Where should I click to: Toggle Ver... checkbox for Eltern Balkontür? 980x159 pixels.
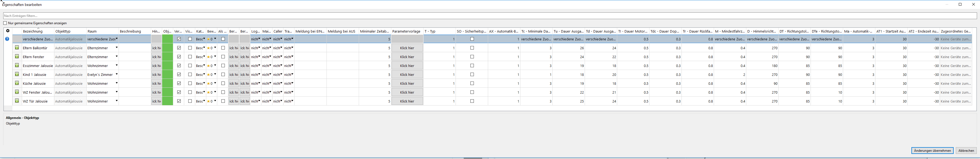[x=179, y=48]
